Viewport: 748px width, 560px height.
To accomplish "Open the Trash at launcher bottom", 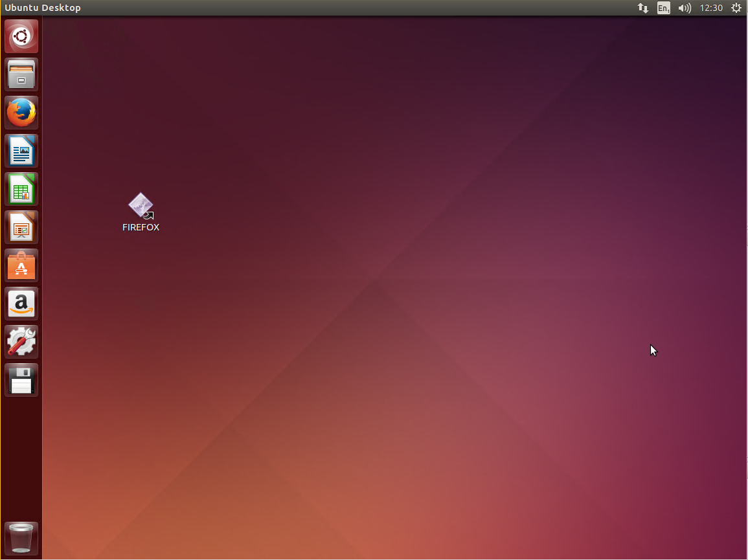I will tap(21, 538).
